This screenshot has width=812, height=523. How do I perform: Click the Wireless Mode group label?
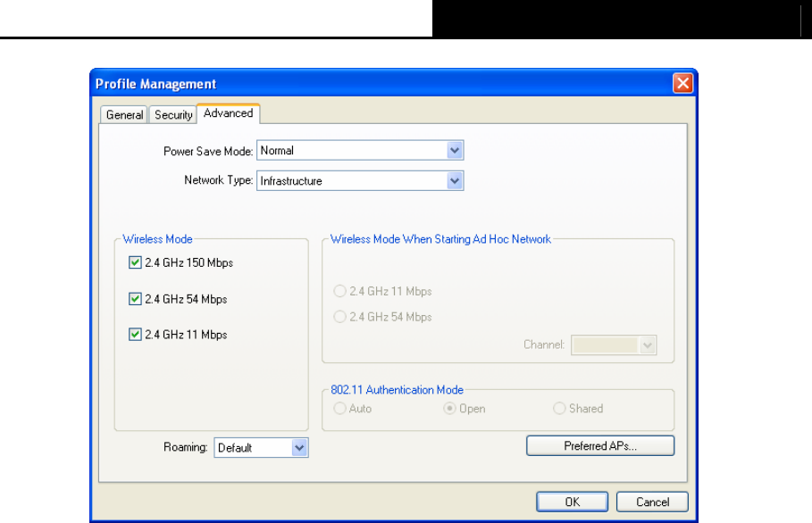coord(157,239)
